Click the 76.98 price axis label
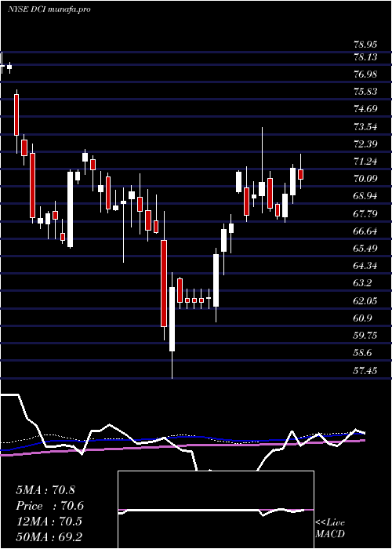 (365, 75)
